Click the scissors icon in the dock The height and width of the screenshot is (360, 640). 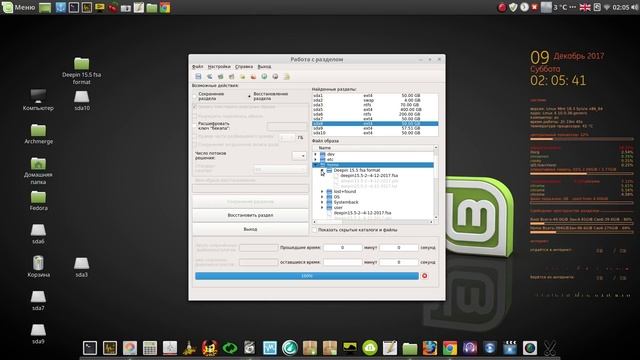550,348
